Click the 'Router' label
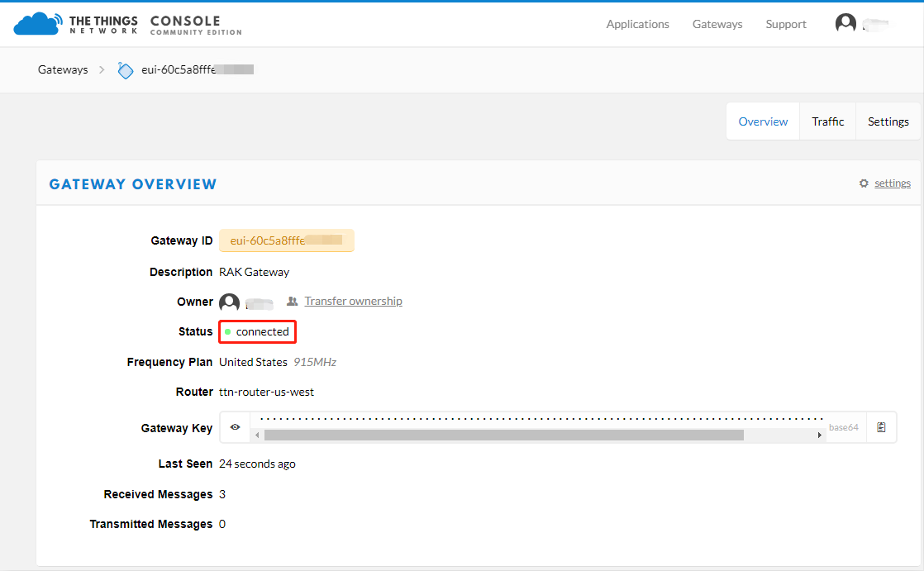This screenshot has height=571, width=924. pos(194,392)
